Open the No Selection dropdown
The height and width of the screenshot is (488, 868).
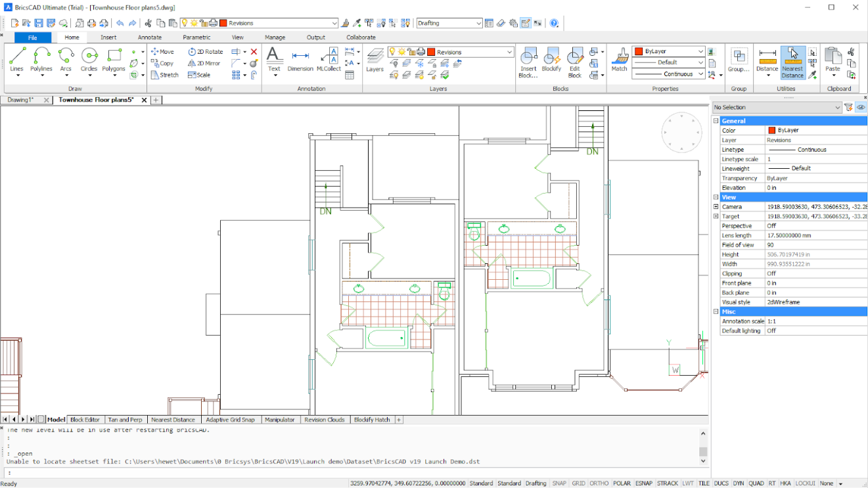(x=777, y=107)
